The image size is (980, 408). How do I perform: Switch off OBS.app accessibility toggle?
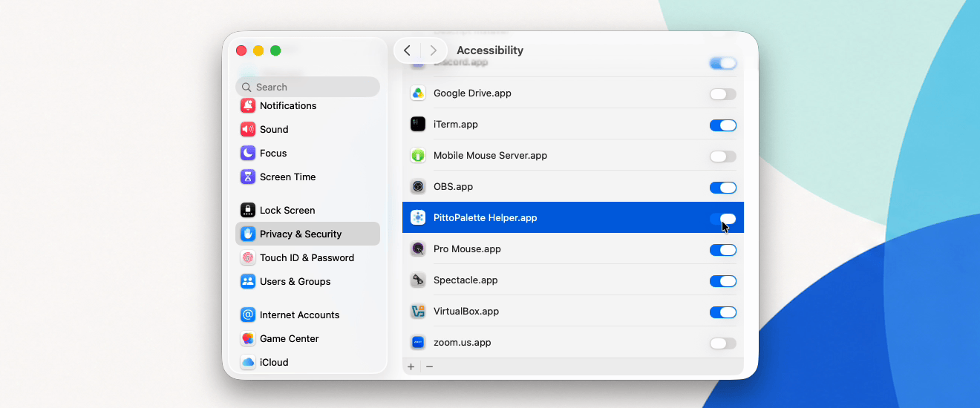pyautogui.click(x=723, y=188)
